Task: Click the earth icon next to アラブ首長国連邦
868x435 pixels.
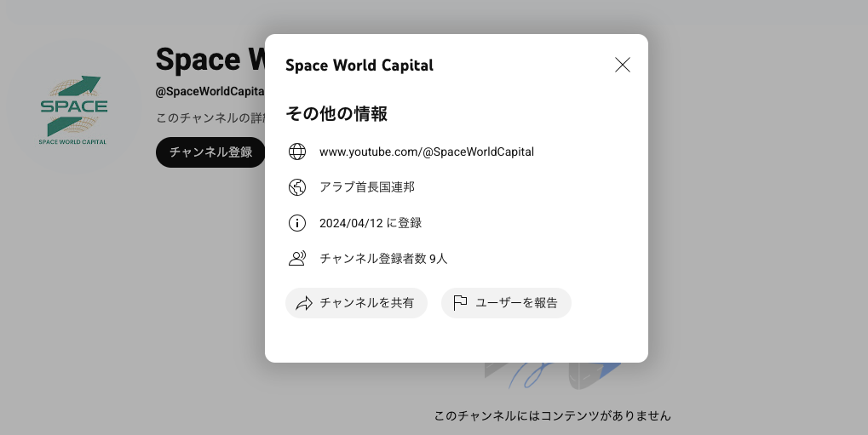Action: click(x=297, y=187)
